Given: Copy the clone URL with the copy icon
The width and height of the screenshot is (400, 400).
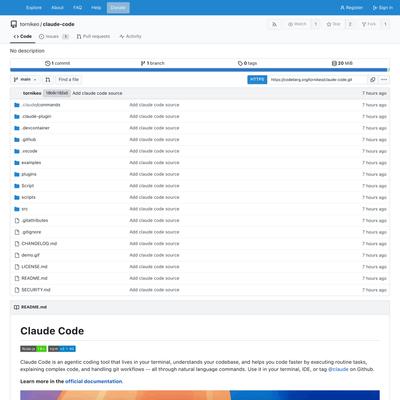Looking at the screenshot, I should pos(373,80).
